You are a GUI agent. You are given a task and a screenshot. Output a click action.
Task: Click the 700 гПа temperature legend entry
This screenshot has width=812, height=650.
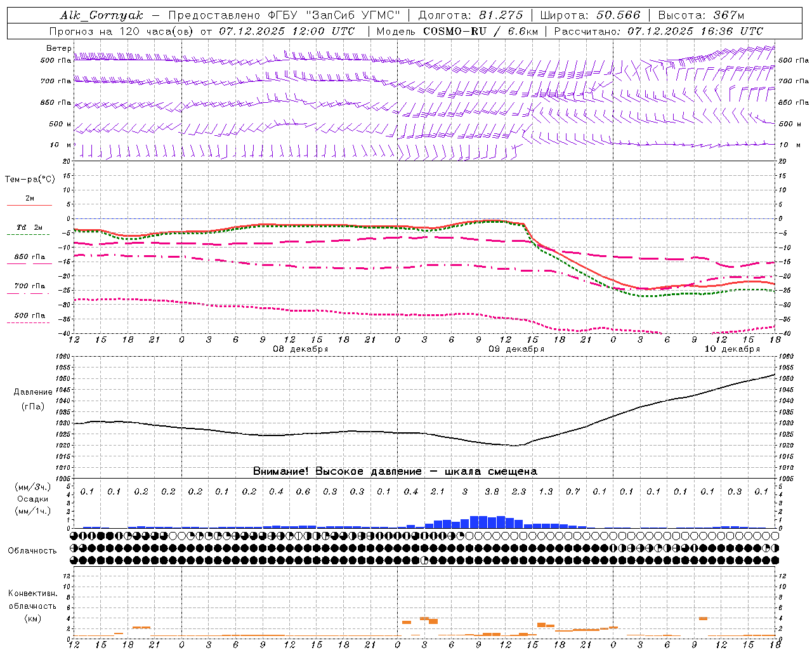point(29,286)
